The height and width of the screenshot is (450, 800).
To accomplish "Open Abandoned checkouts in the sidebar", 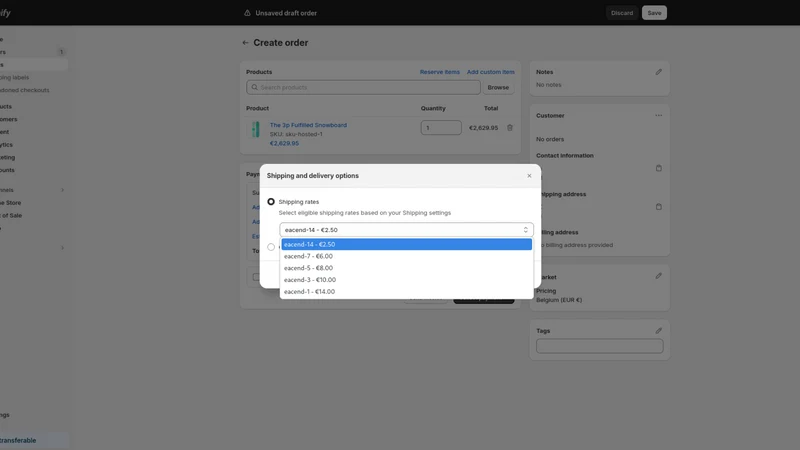I will (24, 90).
